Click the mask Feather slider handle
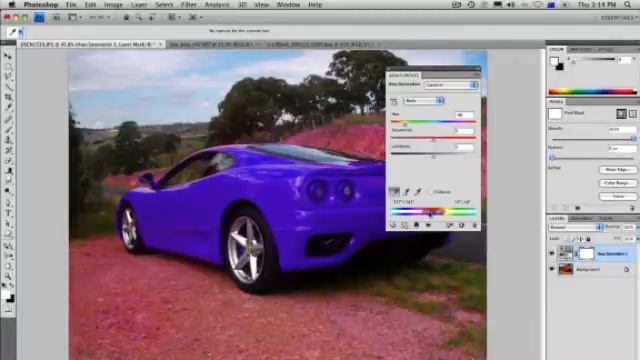This screenshot has width=640, height=360. click(x=553, y=158)
